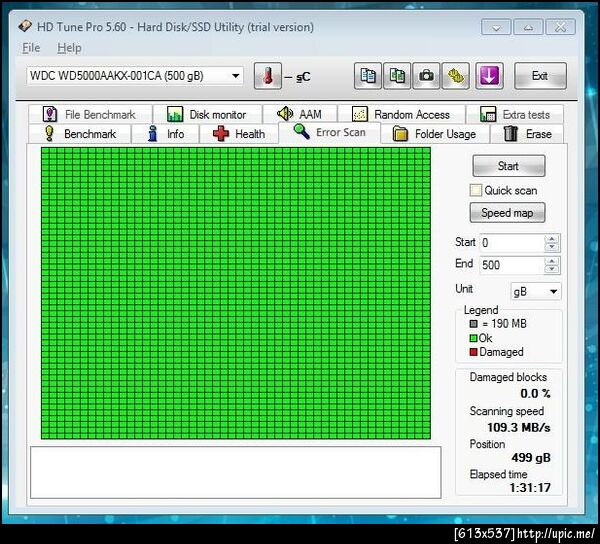Screen dimensions: 600x544
Task: Click the purple download arrow icon
Action: click(489, 76)
